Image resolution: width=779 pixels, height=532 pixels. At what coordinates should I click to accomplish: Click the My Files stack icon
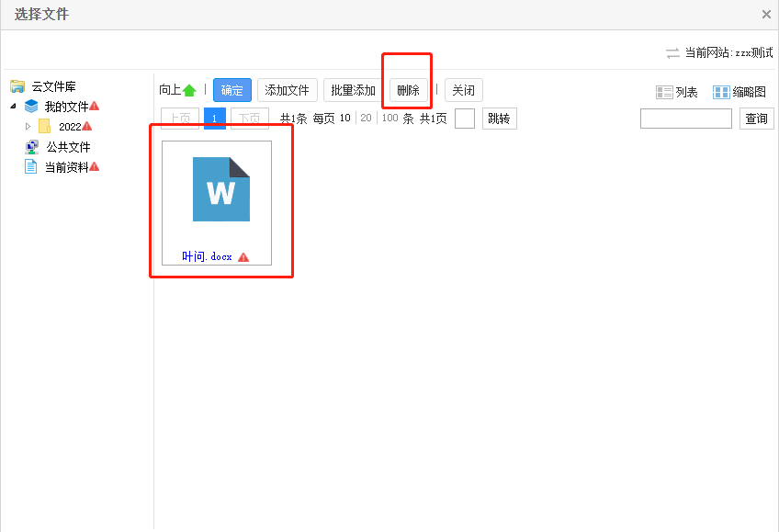(x=31, y=107)
